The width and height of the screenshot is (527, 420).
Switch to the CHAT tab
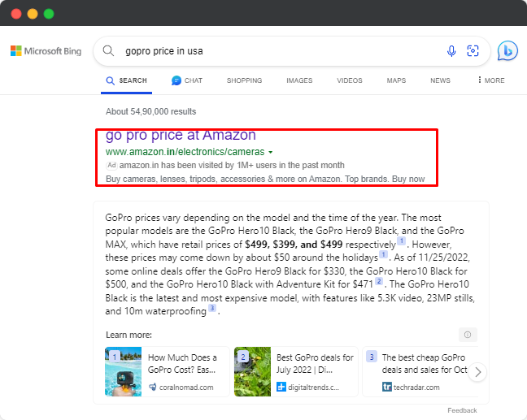coord(187,80)
